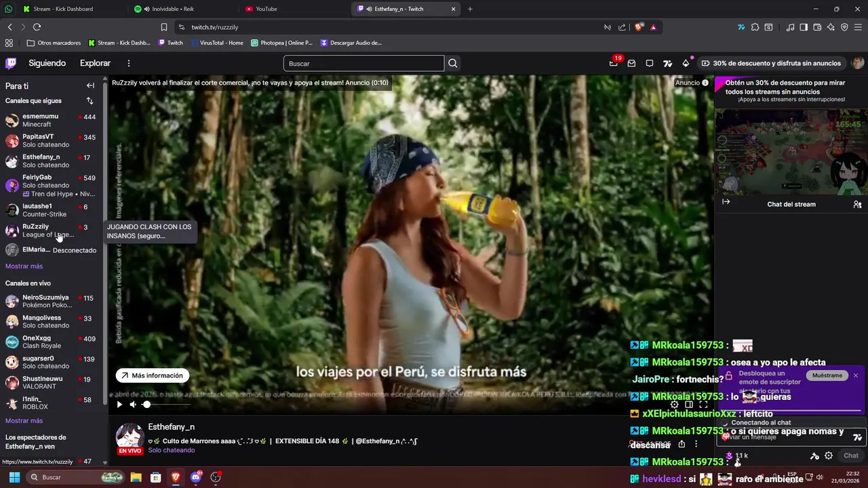Switch to the YouTube tab

coord(293,9)
